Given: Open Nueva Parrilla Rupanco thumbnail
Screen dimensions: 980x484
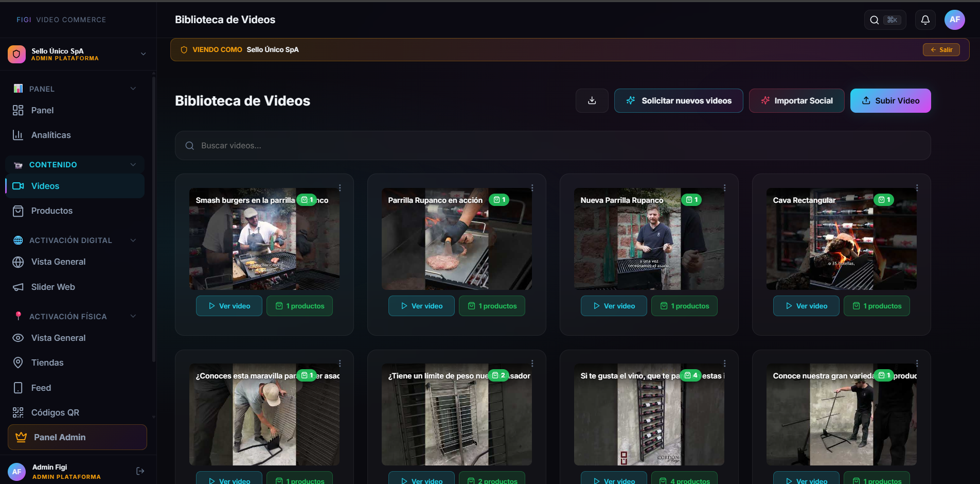Looking at the screenshot, I should pyautogui.click(x=649, y=239).
